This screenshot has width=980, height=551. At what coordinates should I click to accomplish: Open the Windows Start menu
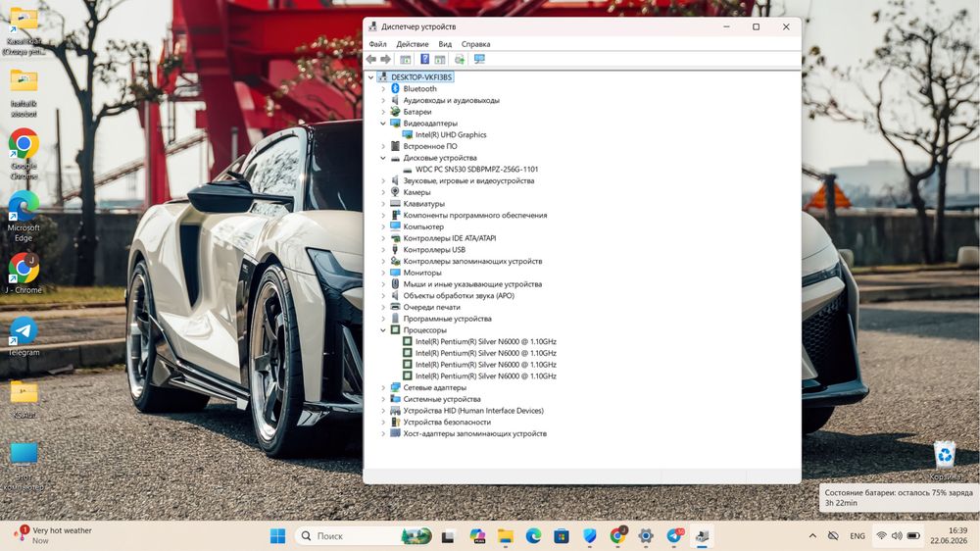pos(277,536)
